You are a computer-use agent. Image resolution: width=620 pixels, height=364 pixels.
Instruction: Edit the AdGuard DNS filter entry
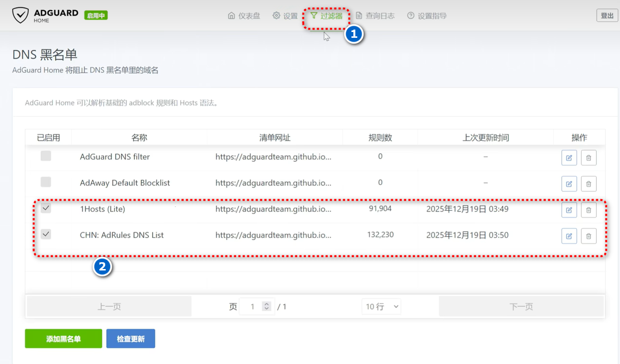coord(569,158)
